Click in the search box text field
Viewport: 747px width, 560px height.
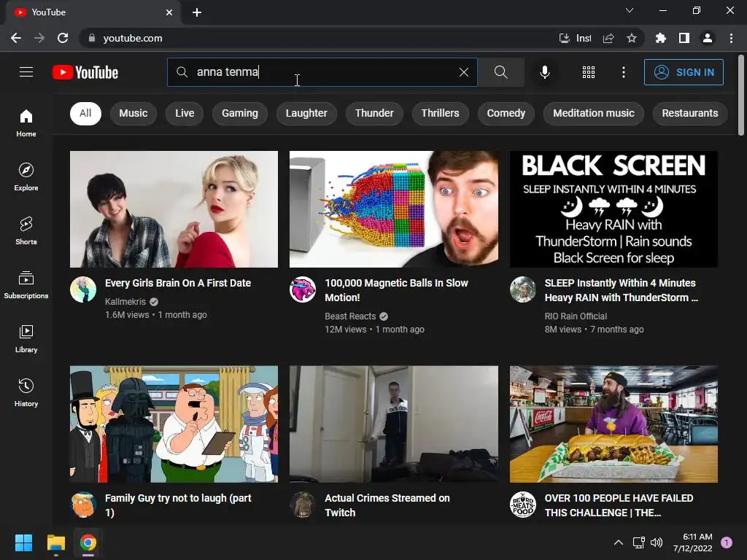(322, 72)
